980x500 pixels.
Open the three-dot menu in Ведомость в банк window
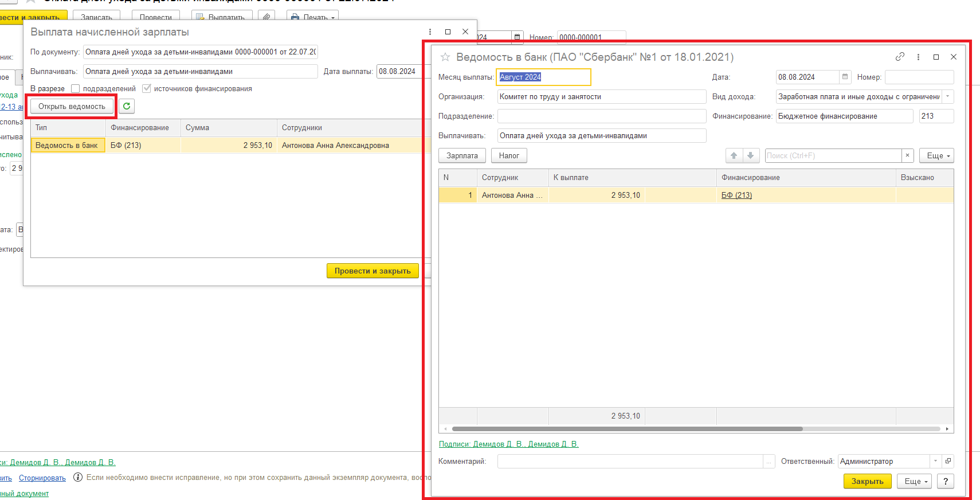tap(918, 57)
